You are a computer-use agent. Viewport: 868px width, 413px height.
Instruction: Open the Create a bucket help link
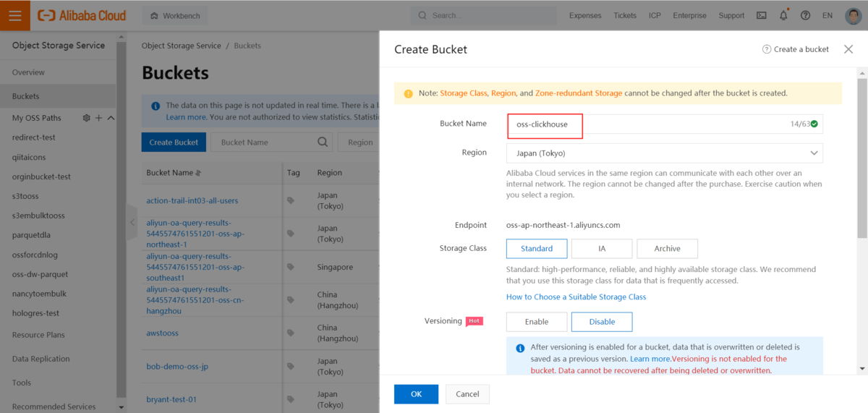(x=796, y=49)
